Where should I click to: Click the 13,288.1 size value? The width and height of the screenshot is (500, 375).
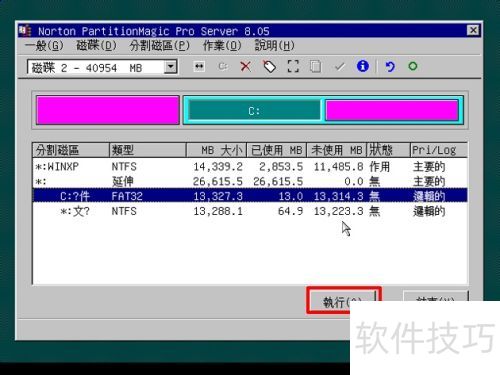pyautogui.click(x=218, y=211)
